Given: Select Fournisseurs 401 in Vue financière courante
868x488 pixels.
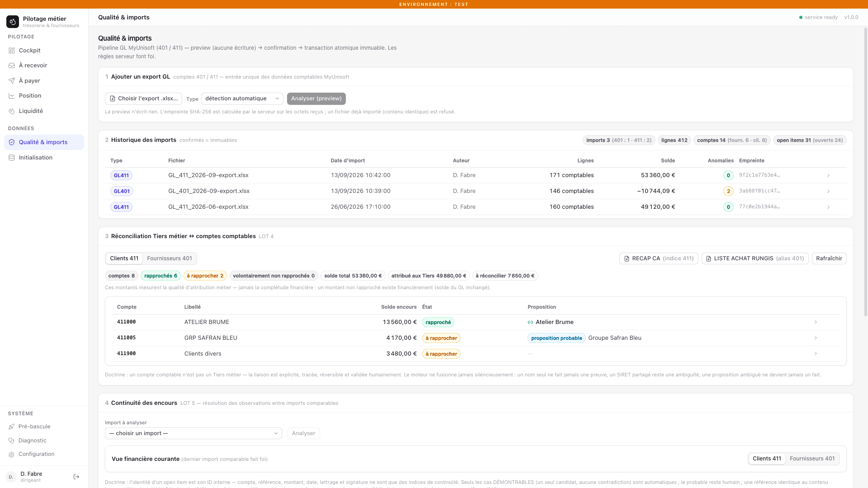Looking at the screenshot, I should (x=812, y=459).
